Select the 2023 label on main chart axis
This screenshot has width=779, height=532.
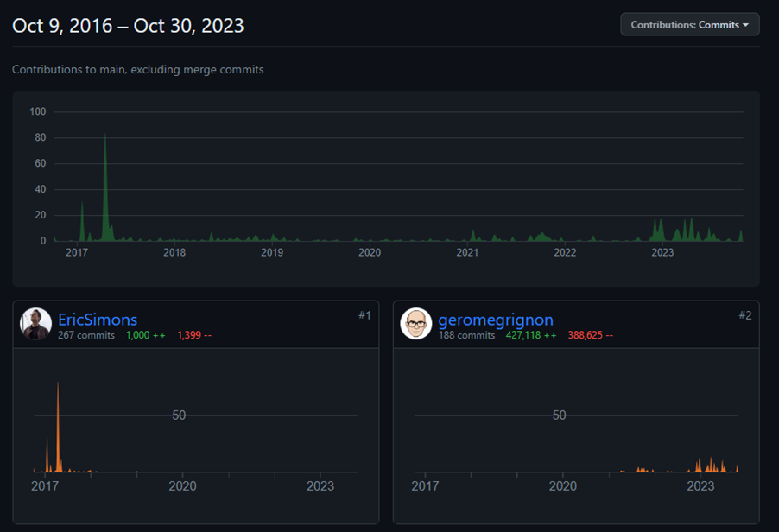tap(662, 252)
